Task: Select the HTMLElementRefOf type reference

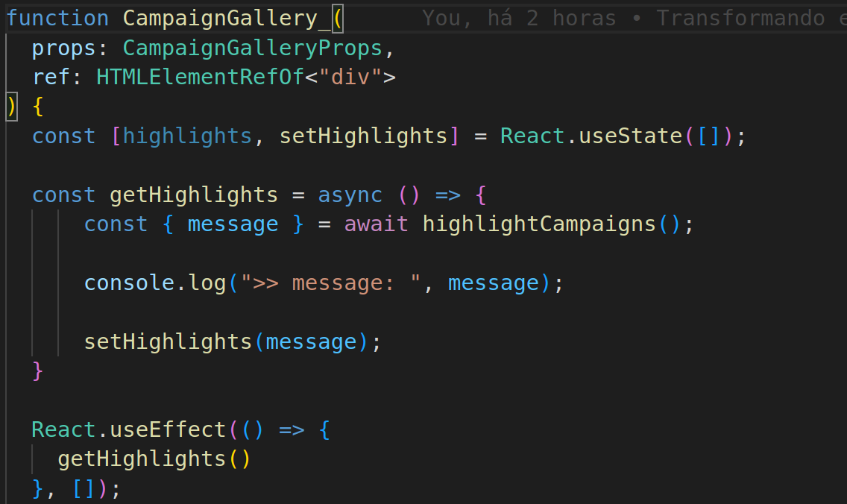Action: [x=200, y=77]
